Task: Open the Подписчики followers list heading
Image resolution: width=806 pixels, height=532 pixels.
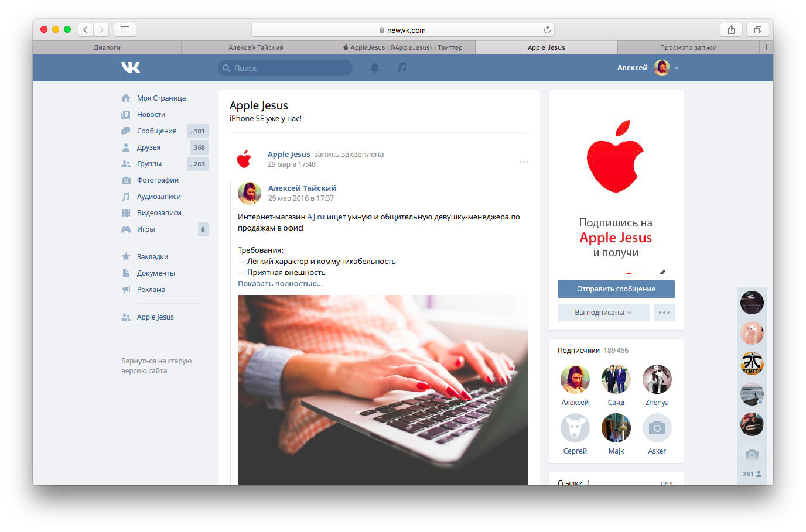Action: 579,351
